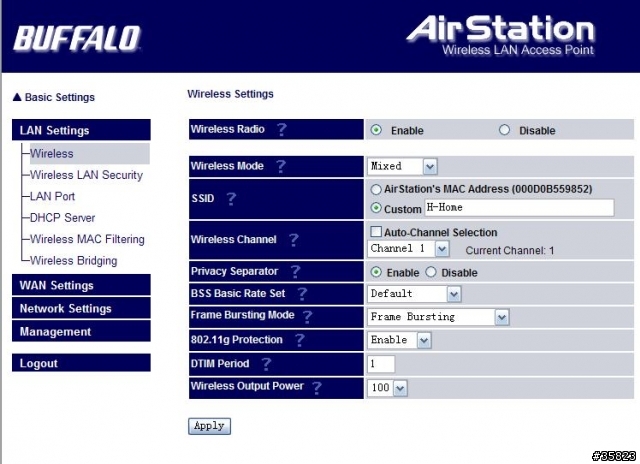640x464 pixels.
Task: Open the DHCP Server page
Action: pyautogui.click(x=62, y=218)
